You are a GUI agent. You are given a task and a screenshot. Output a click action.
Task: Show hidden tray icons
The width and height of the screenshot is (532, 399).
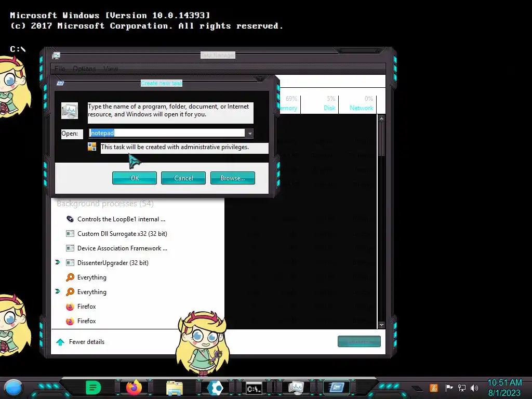tap(417, 388)
